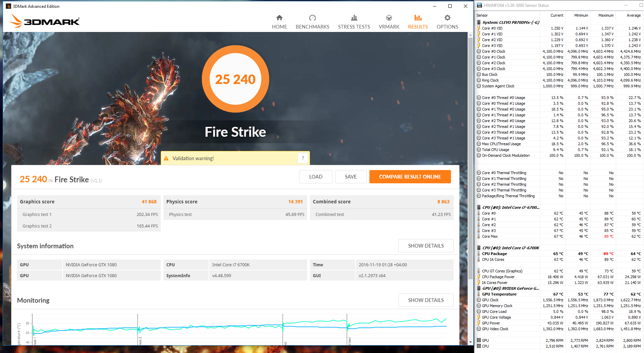644x353 pixels.
Task: Switch to the STRESS TESTS tab
Action: click(x=354, y=22)
